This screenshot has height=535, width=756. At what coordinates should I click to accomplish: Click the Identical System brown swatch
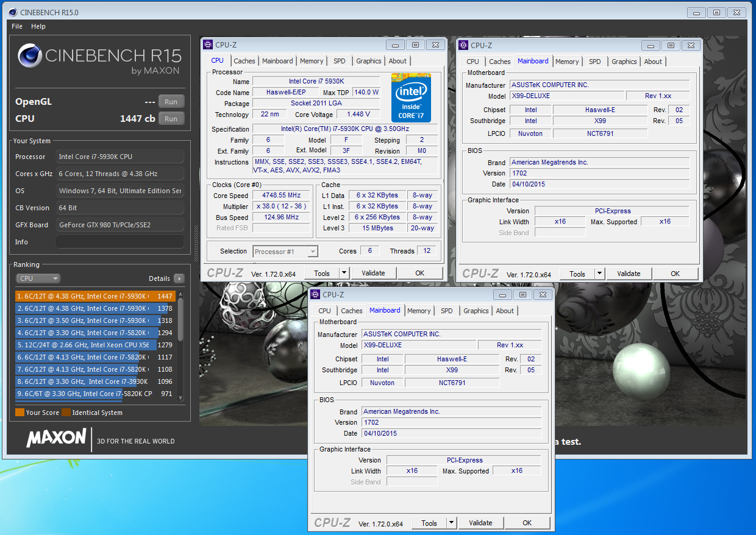pos(66,413)
